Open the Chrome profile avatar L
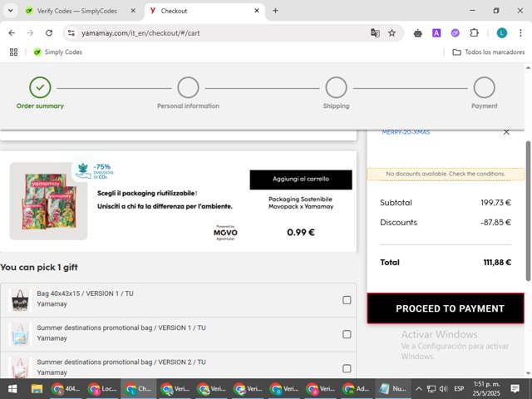Viewport: 532px width, 399px height. coord(502,33)
